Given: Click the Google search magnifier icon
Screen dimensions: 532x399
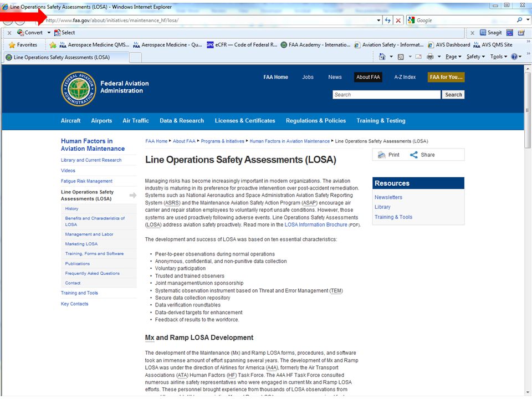Looking at the screenshot, I should click(519, 20).
